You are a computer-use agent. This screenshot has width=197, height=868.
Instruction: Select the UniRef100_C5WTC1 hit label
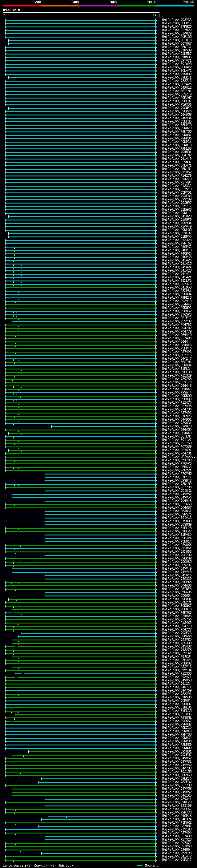(176, 47)
